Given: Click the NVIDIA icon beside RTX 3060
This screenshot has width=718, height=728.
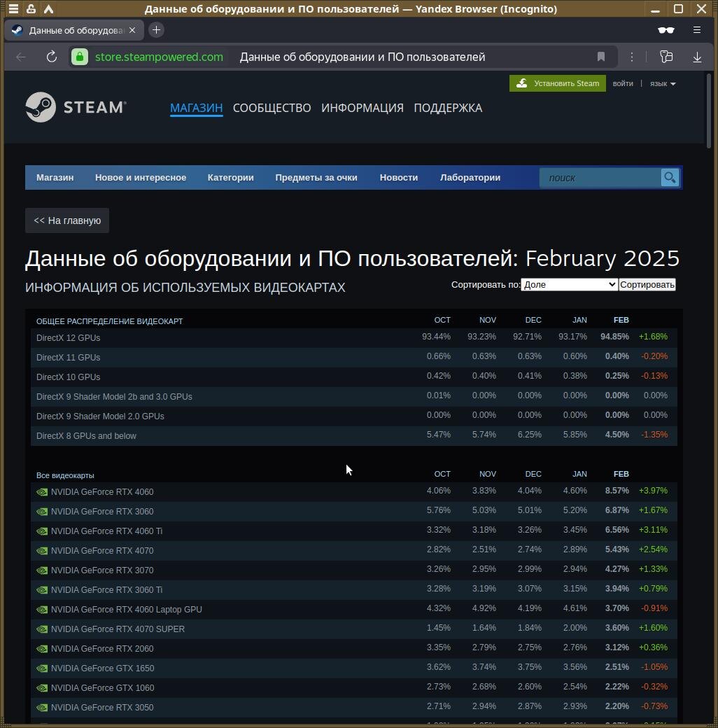Looking at the screenshot, I should (x=42, y=512).
